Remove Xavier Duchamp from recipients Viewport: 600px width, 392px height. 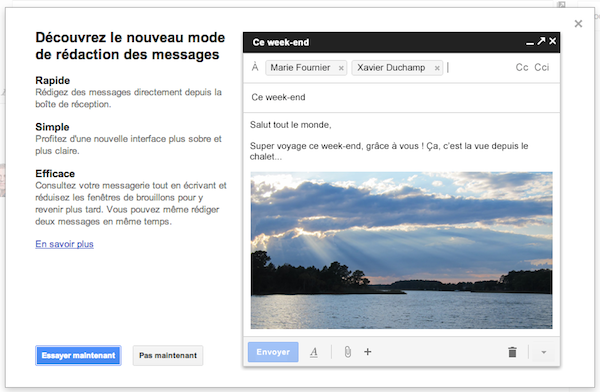pos(437,68)
